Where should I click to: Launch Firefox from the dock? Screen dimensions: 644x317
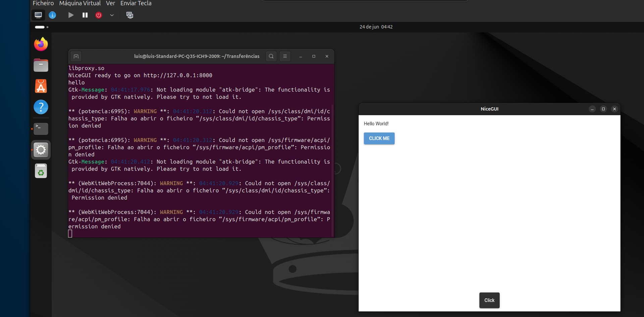click(41, 44)
